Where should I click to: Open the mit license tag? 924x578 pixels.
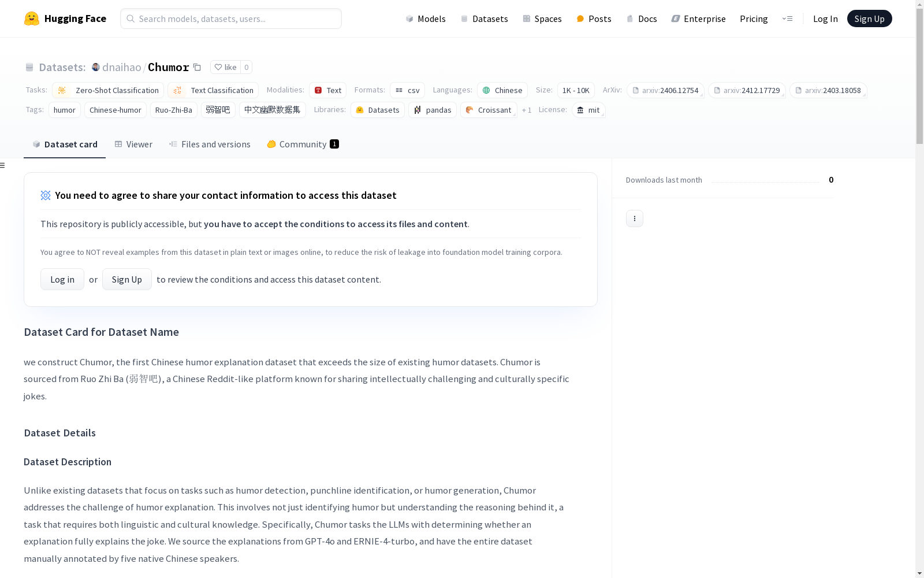click(588, 110)
